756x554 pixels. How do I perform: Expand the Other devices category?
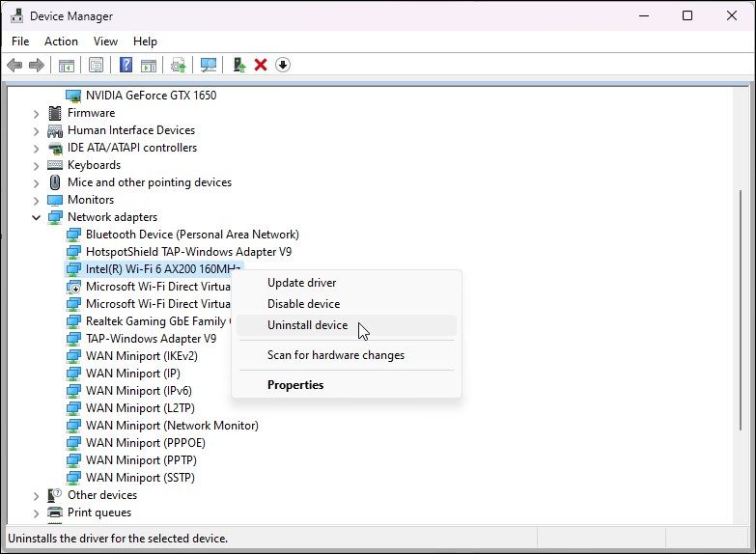[36, 496]
